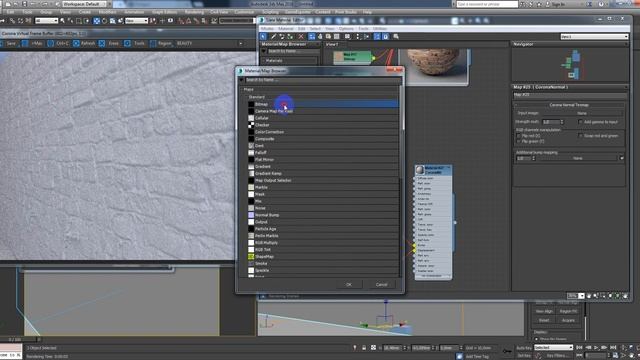This screenshot has width=640, height=360.
Task: Select the Flat Mirror map
Action: point(322,160)
